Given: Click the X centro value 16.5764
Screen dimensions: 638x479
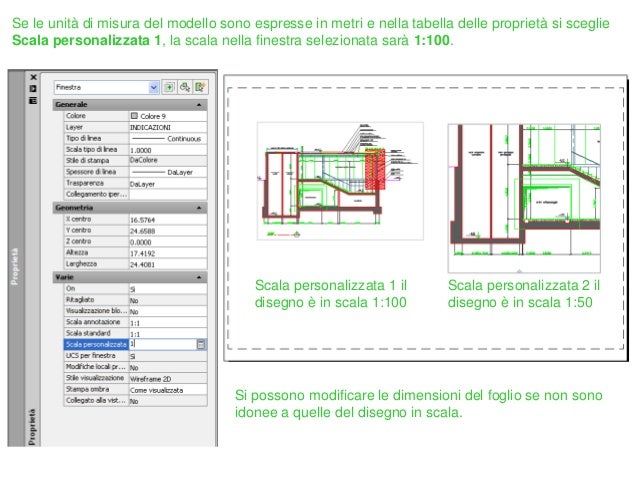Looking at the screenshot, I should 168,220.
